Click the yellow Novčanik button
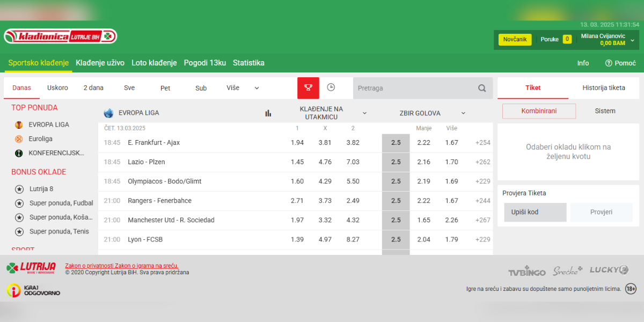644x322 pixels. 515,39
